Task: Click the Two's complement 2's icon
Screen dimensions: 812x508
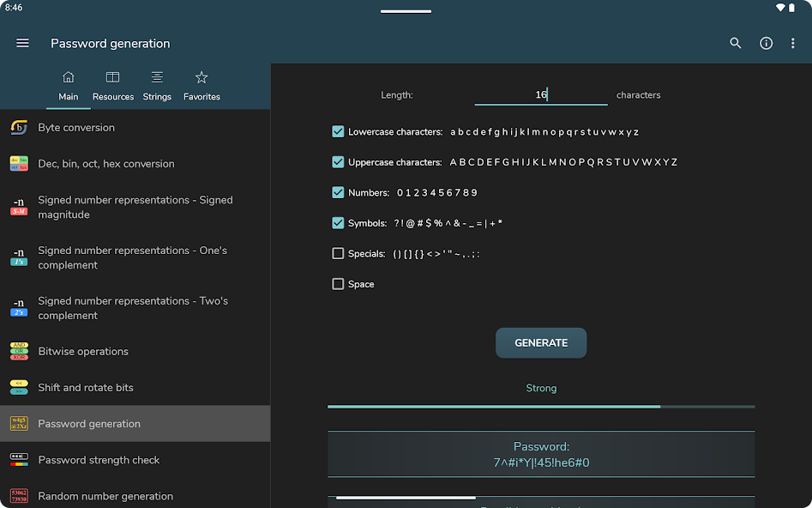Action: coord(19,308)
